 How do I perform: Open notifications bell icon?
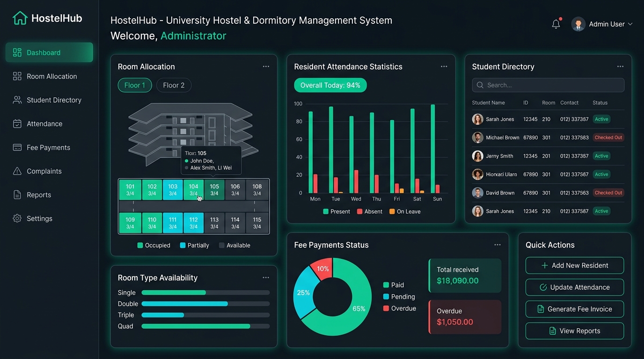(556, 24)
